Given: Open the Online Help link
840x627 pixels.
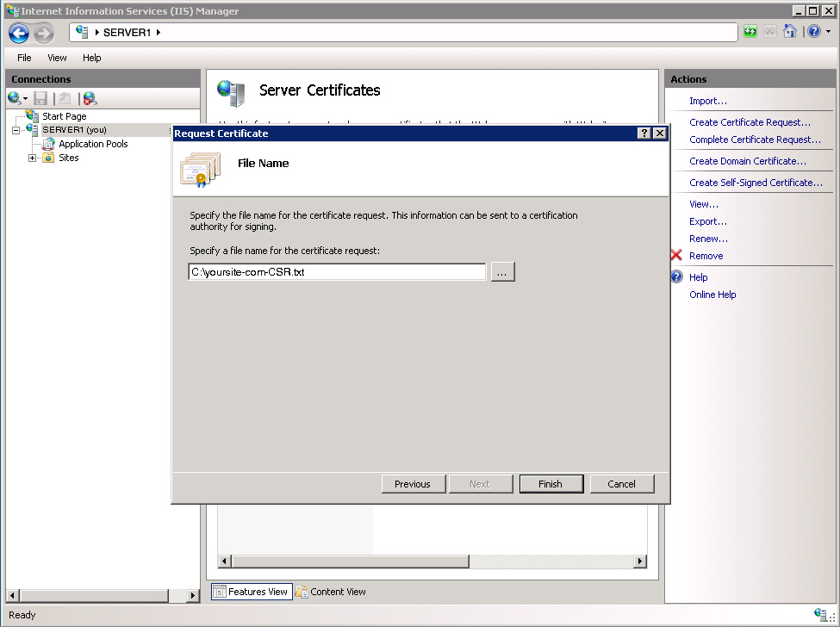Looking at the screenshot, I should [712, 294].
